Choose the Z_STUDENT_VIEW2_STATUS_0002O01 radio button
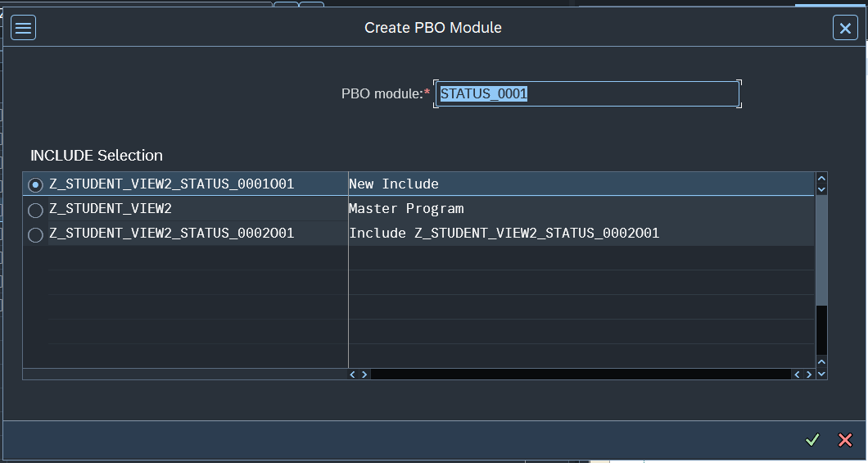 pyautogui.click(x=35, y=235)
